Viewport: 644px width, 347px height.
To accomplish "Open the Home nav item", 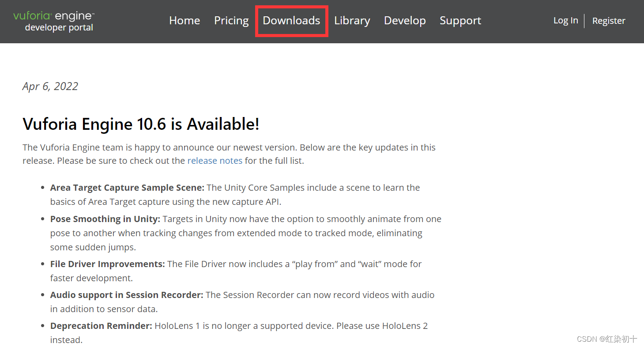I will 185,21.
